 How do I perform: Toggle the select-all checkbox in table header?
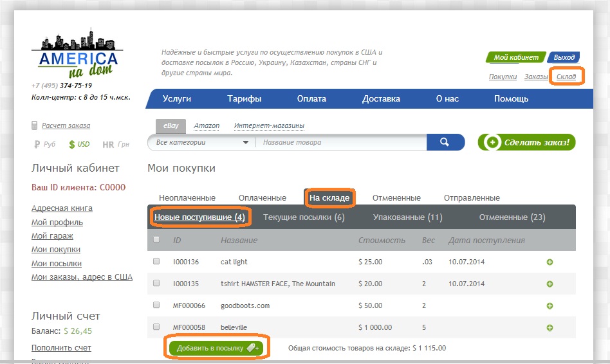[156, 240]
